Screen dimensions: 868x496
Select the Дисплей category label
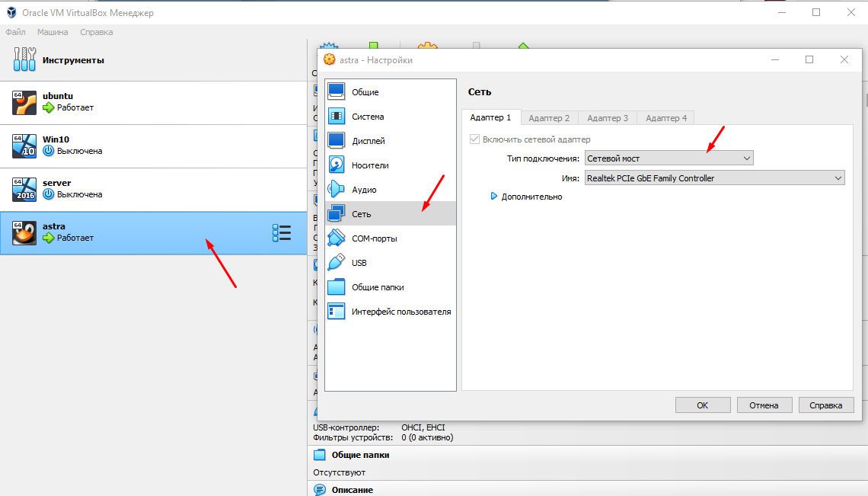369,141
